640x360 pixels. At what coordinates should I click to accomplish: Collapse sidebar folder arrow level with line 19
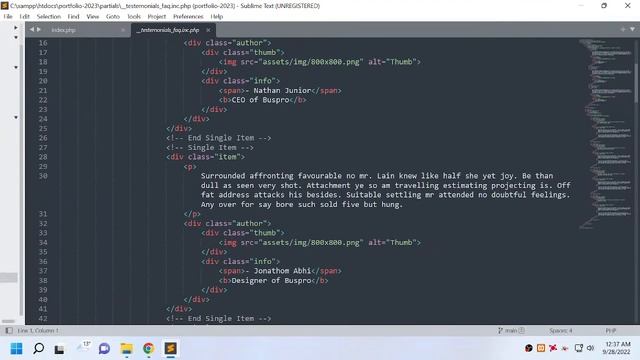coord(16,67)
